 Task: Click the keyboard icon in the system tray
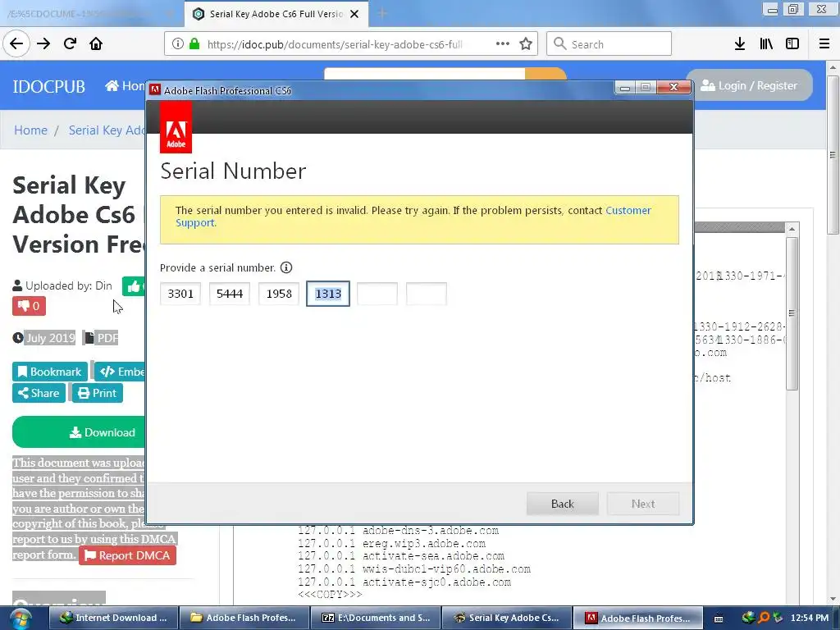tap(719, 619)
